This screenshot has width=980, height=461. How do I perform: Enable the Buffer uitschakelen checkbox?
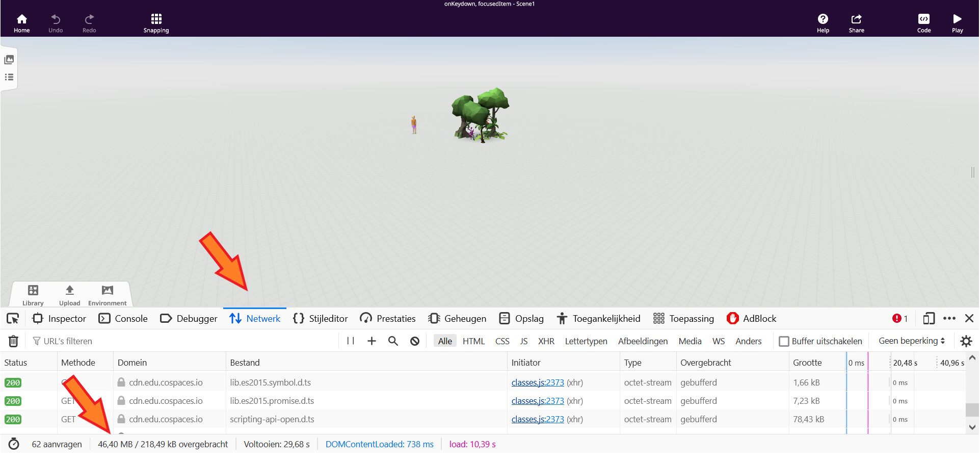click(784, 341)
